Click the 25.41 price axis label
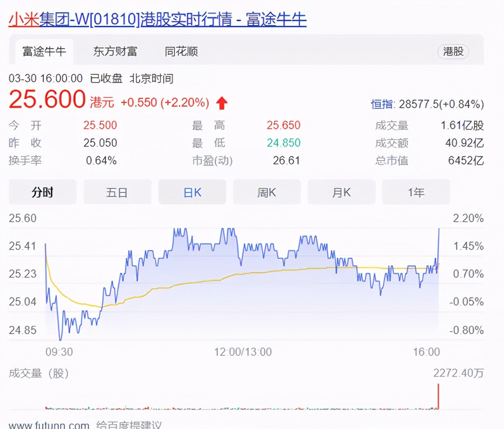The height and width of the screenshot is (429, 504). (x=22, y=246)
